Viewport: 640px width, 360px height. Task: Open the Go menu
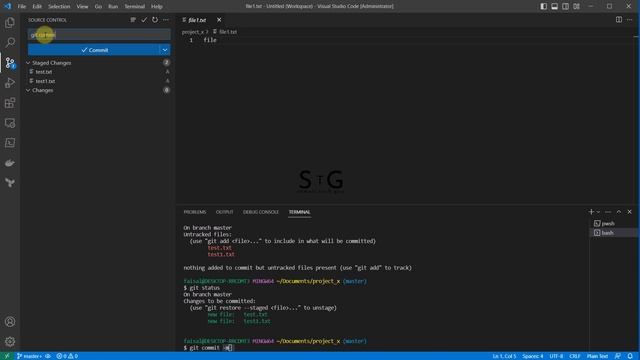click(98, 6)
